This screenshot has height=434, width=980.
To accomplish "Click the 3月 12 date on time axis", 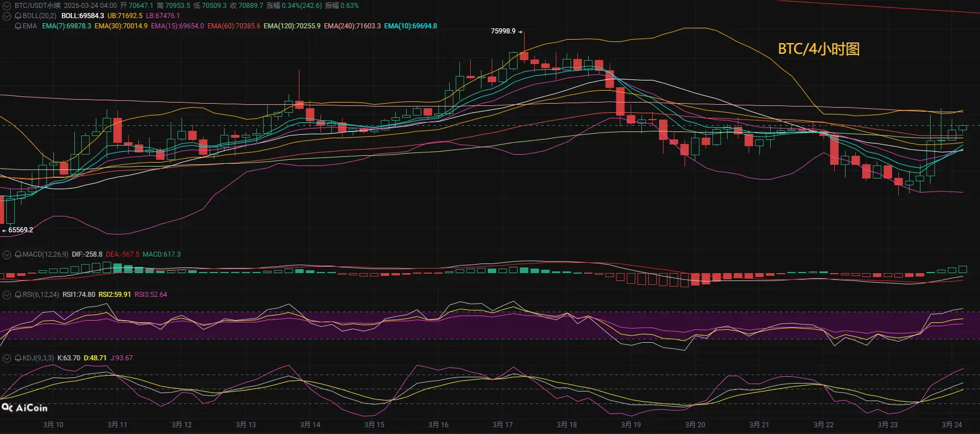I will point(181,425).
